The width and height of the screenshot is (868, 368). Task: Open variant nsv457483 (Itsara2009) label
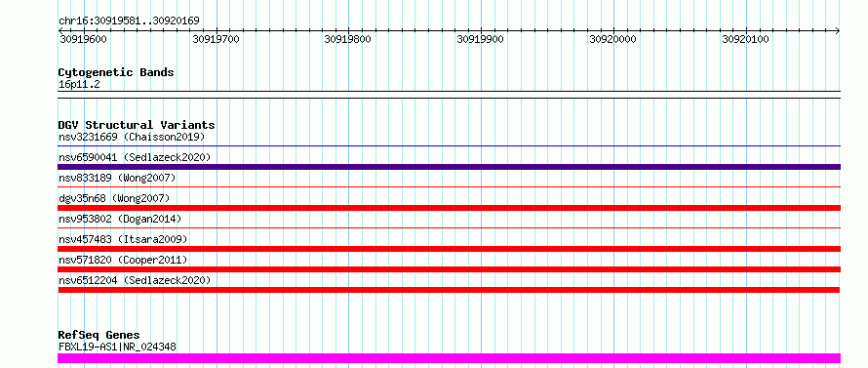123,239
